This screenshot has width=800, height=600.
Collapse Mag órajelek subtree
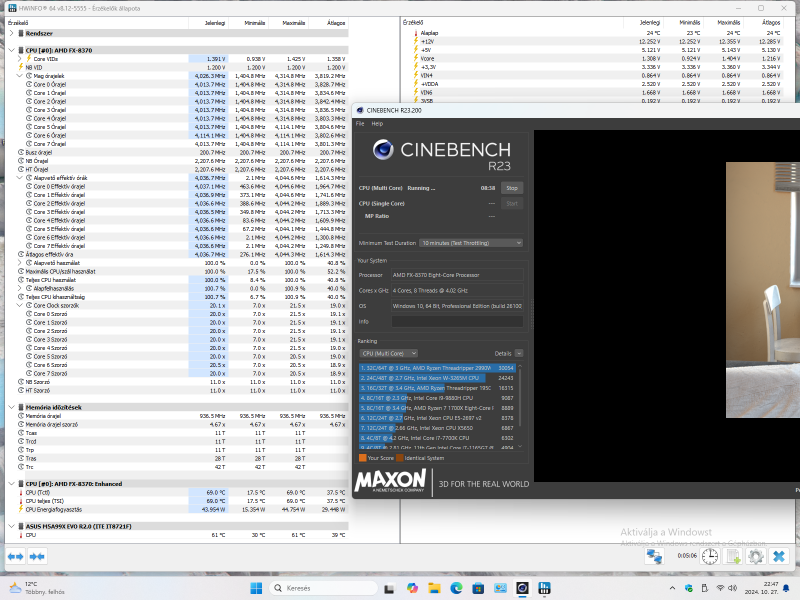[20, 76]
